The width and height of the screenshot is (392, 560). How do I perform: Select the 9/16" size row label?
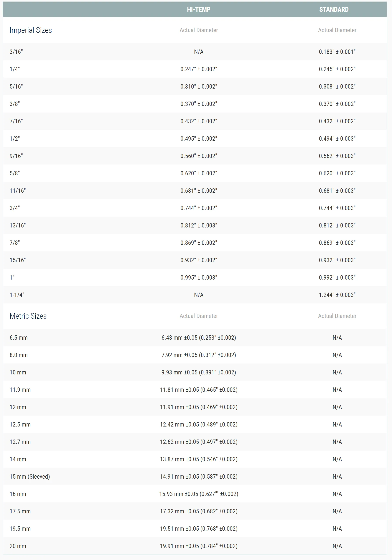coord(16,156)
